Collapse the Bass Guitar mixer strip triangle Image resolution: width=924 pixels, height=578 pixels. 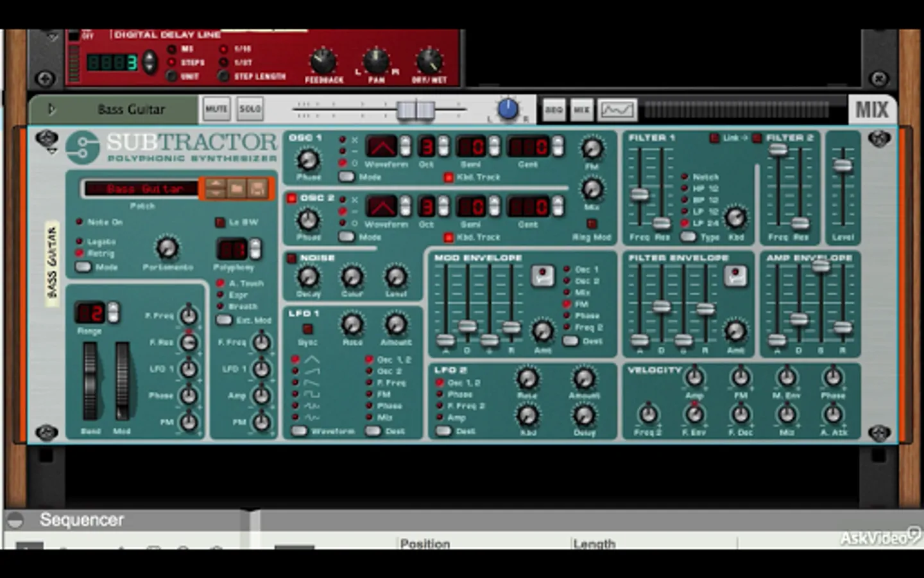tap(52, 110)
